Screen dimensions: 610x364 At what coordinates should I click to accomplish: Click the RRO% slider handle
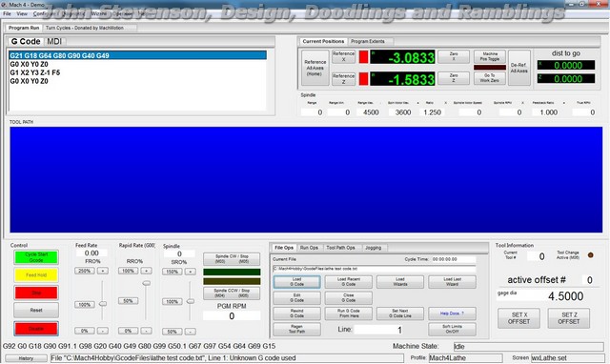coord(146,283)
